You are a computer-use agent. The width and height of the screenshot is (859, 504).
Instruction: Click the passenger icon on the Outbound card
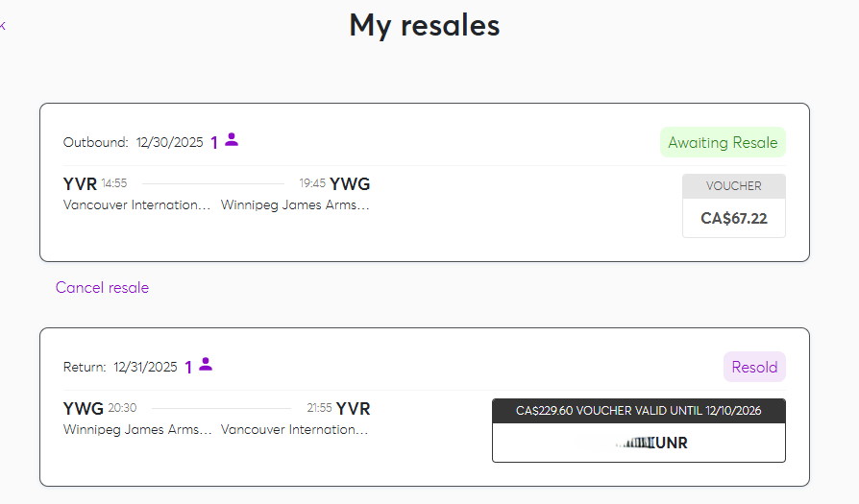(x=232, y=140)
